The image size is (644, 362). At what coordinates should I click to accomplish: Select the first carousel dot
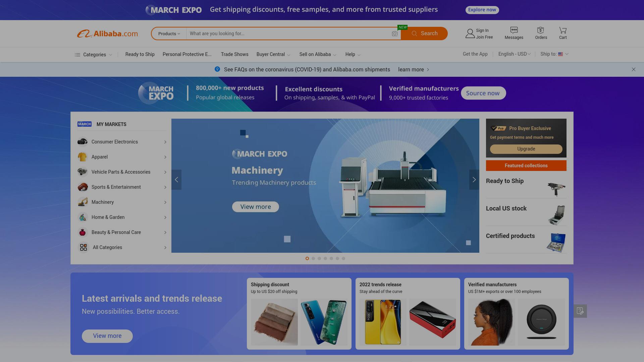coord(307,258)
